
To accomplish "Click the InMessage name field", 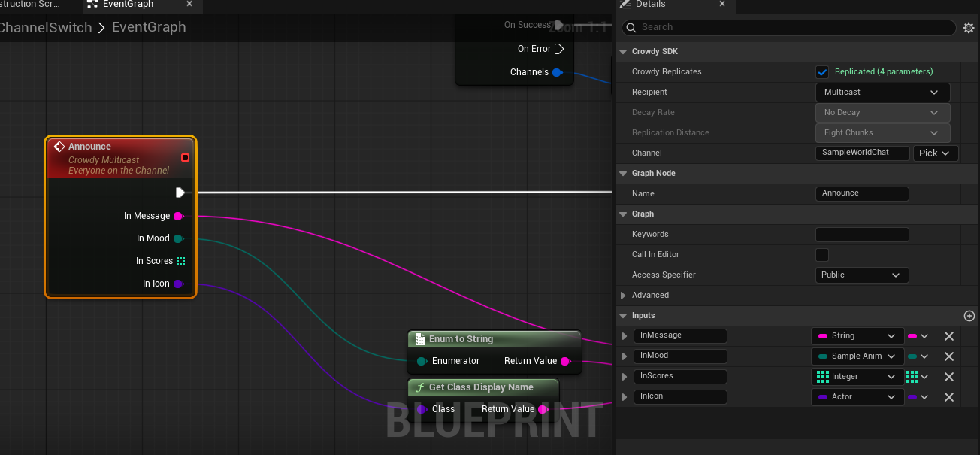I will tap(680, 336).
